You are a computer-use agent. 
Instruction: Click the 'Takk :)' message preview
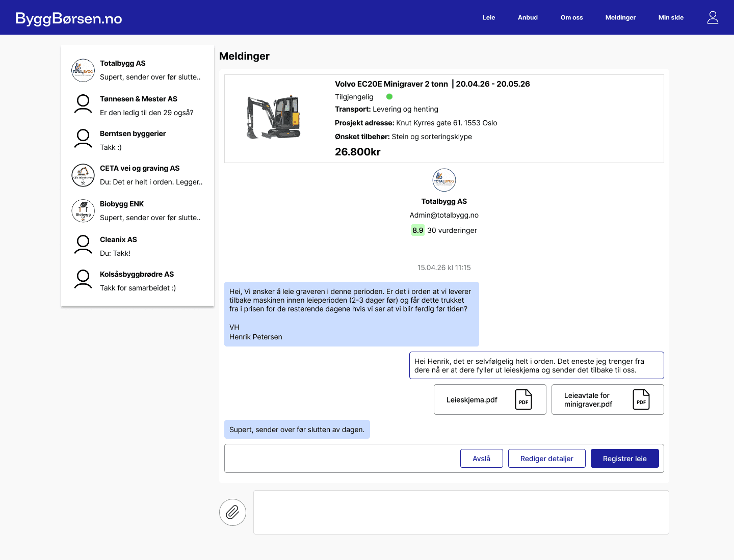click(x=111, y=147)
